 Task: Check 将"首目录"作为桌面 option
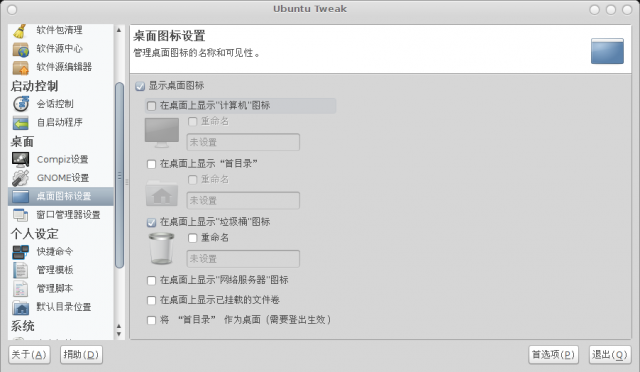(x=151, y=320)
